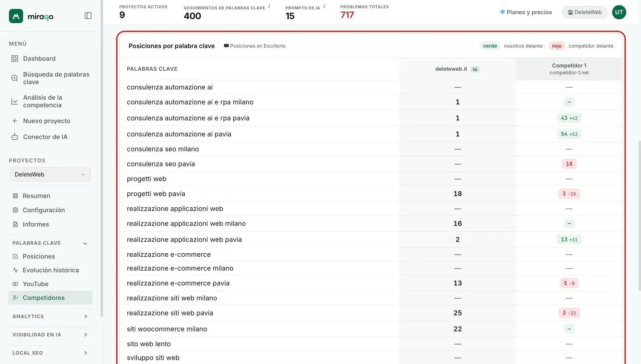Click the competitor analysis chart icon

pyautogui.click(x=15, y=101)
